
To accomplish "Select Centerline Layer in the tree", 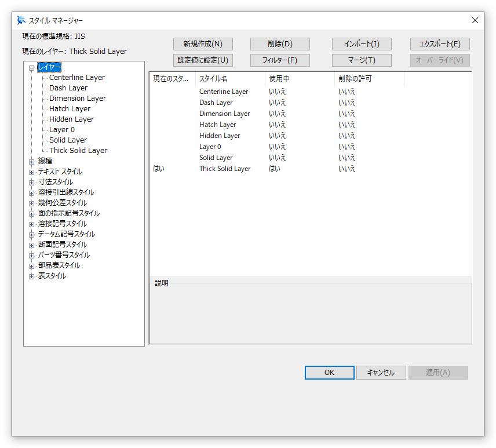I will tap(77, 78).
